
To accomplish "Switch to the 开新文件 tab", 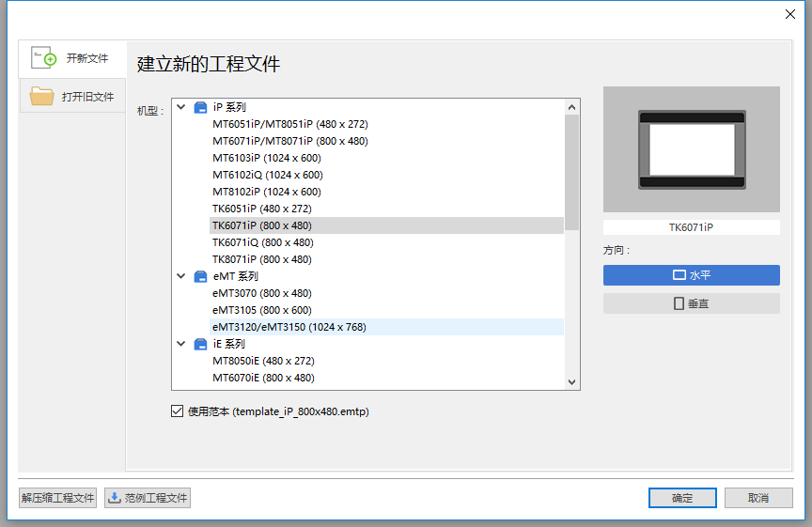I will coord(72,58).
